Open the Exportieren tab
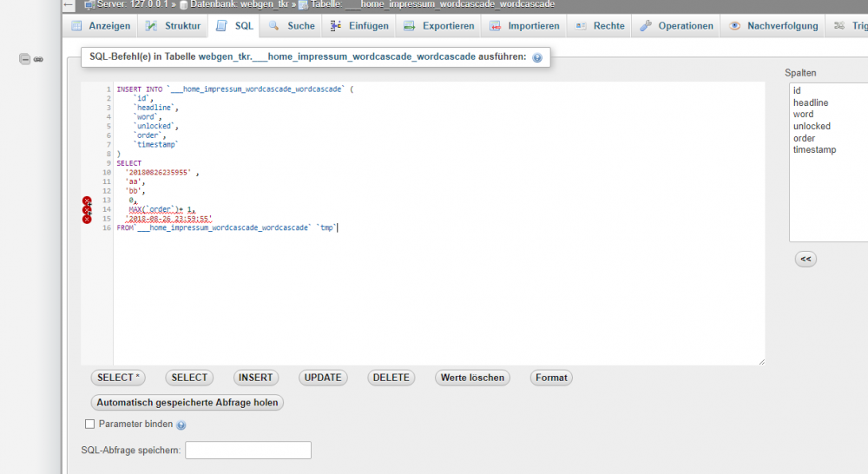The height and width of the screenshot is (474, 868). coord(439,26)
